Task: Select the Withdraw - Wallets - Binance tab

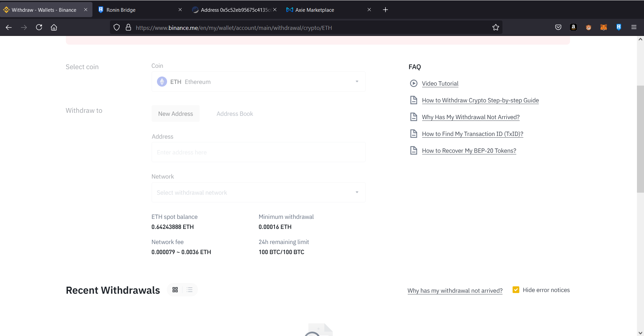Action: click(x=46, y=10)
